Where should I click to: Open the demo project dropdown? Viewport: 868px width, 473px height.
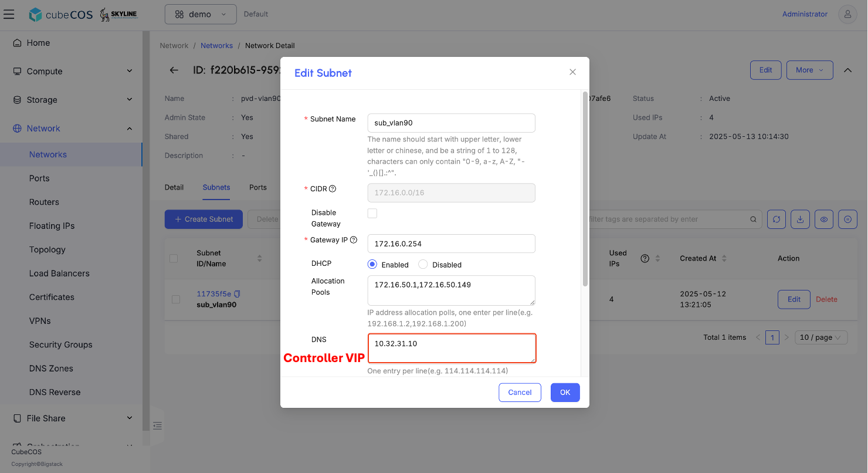coord(201,14)
